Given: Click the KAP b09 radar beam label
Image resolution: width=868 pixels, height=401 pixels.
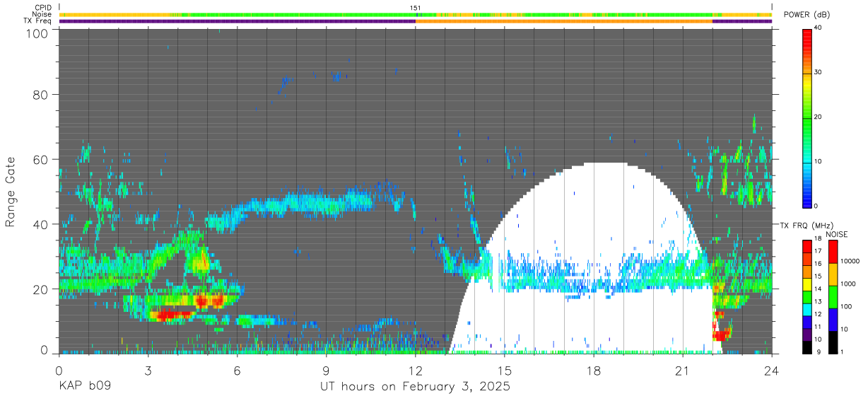Looking at the screenshot, I should 85,387.
